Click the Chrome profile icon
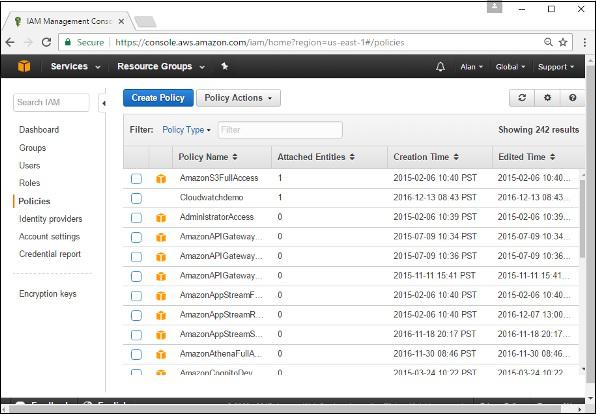Screen dimensions: 596x414 pyautogui.click(x=495, y=7)
